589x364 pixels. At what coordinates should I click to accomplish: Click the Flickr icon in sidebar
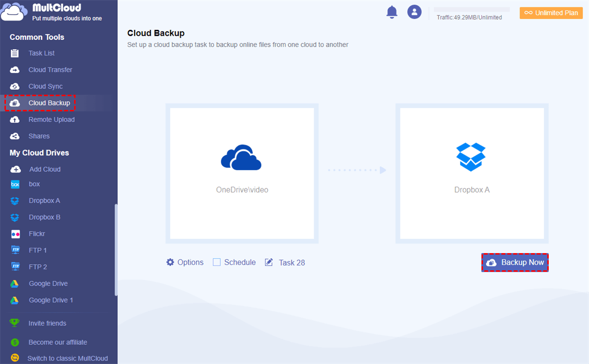click(15, 234)
